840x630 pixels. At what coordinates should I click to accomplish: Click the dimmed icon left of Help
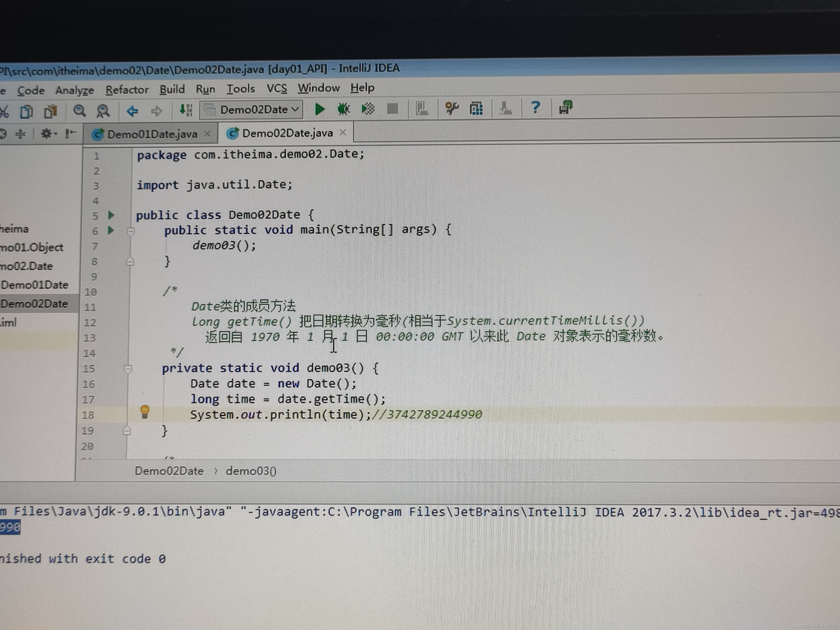(505, 108)
